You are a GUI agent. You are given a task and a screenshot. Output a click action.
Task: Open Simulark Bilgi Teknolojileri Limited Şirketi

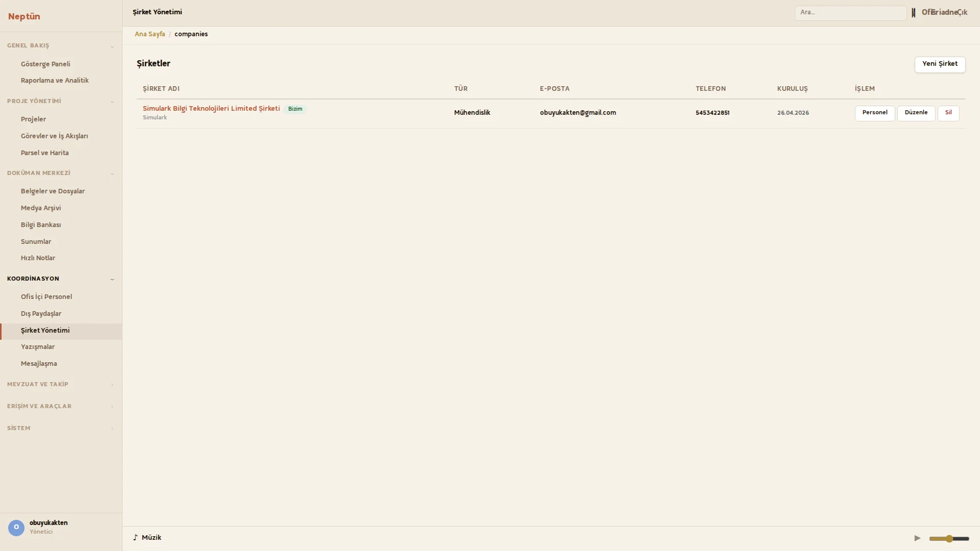[211, 109]
